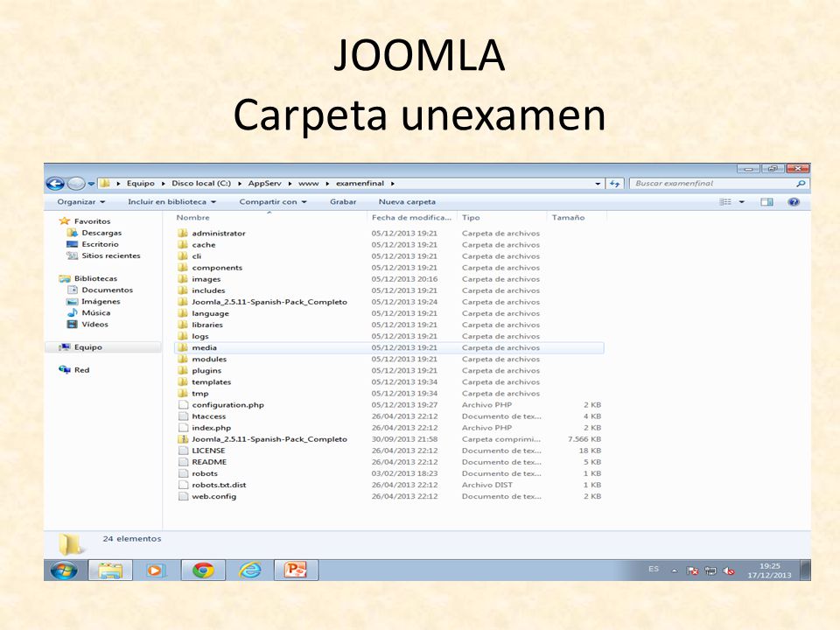Image resolution: width=840 pixels, height=630 pixels.
Task: Select the htaccess file name
Action: click(209, 416)
